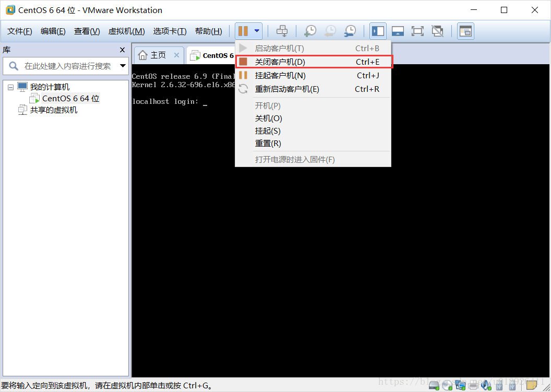
Task: Click the orange pause/suspend power button in toolbar
Action: point(243,31)
